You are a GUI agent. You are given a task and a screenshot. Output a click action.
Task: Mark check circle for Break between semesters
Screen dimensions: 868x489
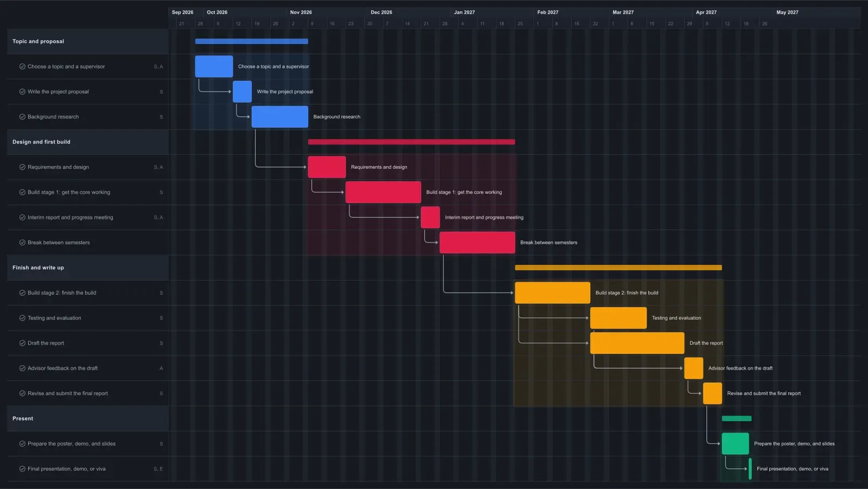point(22,243)
